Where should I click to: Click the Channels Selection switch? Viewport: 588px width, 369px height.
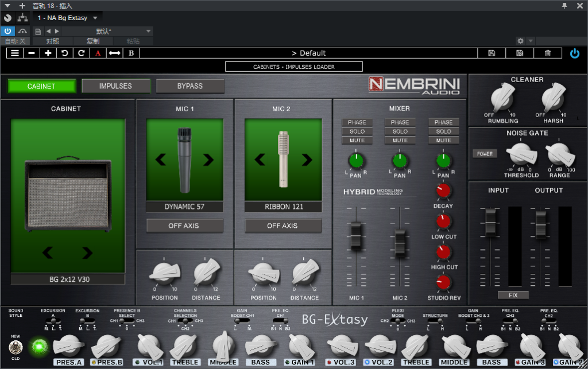click(185, 321)
